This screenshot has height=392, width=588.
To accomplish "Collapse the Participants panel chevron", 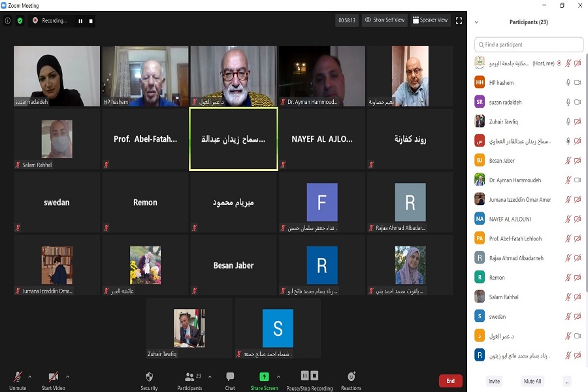I will 476,22.
